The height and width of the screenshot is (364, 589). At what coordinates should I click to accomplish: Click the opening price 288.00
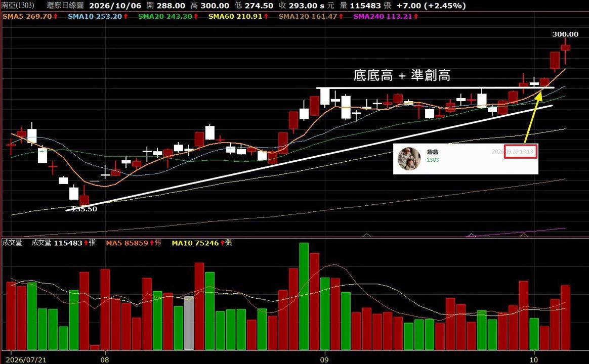[171, 6]
